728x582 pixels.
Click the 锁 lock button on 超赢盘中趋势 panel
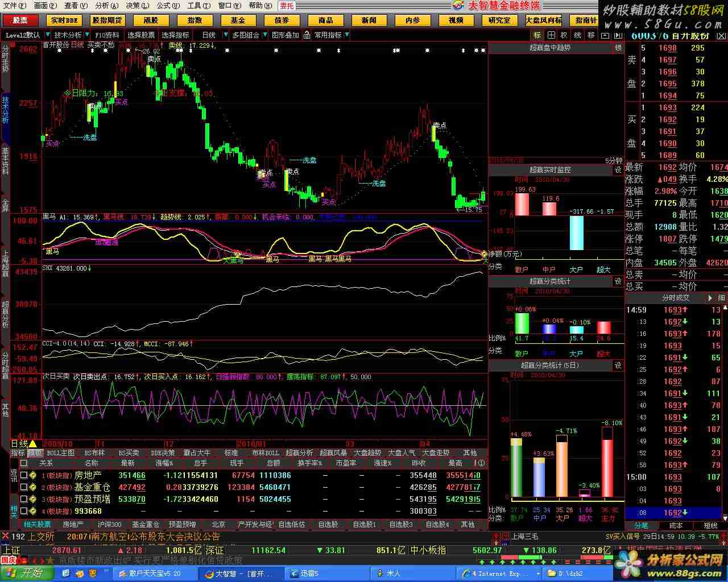click(618, 48)
